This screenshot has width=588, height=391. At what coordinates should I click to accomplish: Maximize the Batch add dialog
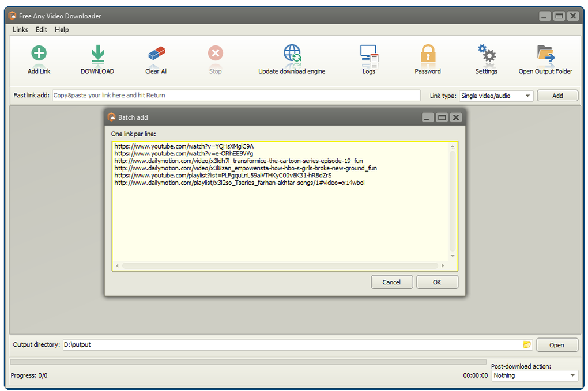(x=442, y=117)
